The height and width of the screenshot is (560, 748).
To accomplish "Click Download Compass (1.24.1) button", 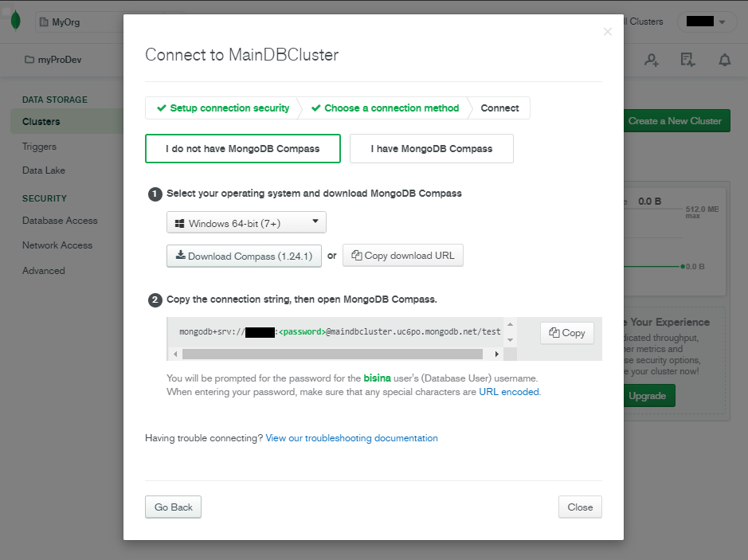I will [244, 257].
